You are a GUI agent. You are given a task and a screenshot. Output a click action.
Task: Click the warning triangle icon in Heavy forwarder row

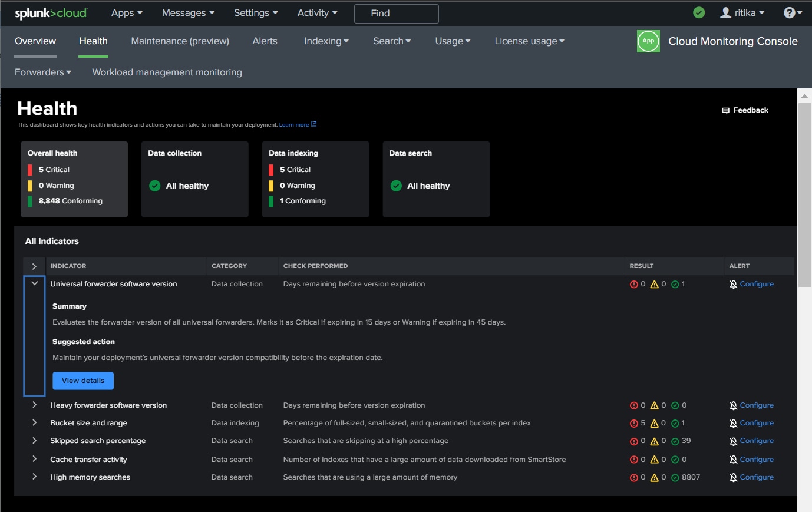pyautogui.click(x=654, y=406)
